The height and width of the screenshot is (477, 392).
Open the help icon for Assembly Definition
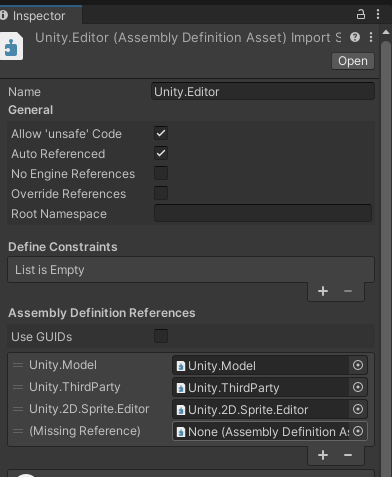(355, 37)
